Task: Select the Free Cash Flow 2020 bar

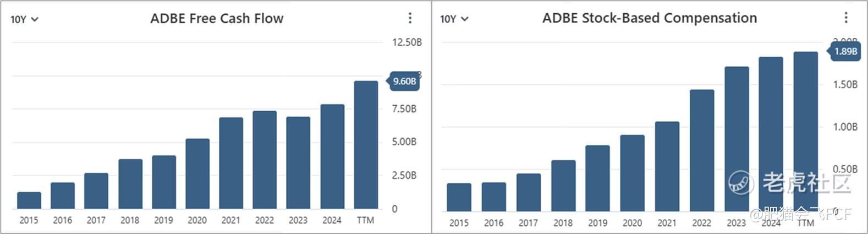Action: coord(197,174)
